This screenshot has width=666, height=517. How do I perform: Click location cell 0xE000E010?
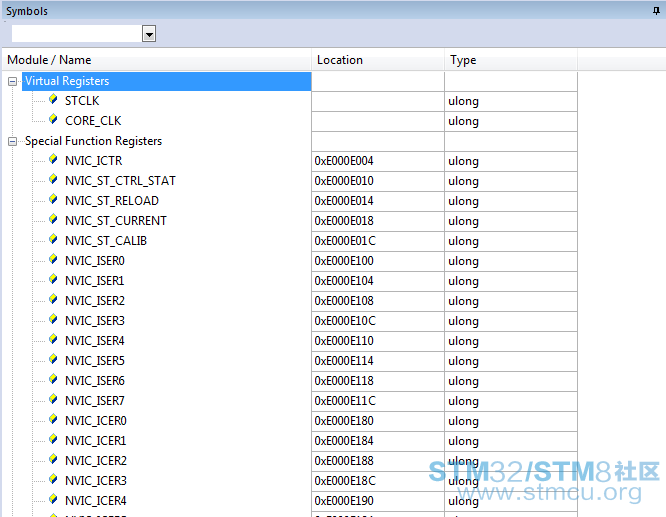[378, 181]
